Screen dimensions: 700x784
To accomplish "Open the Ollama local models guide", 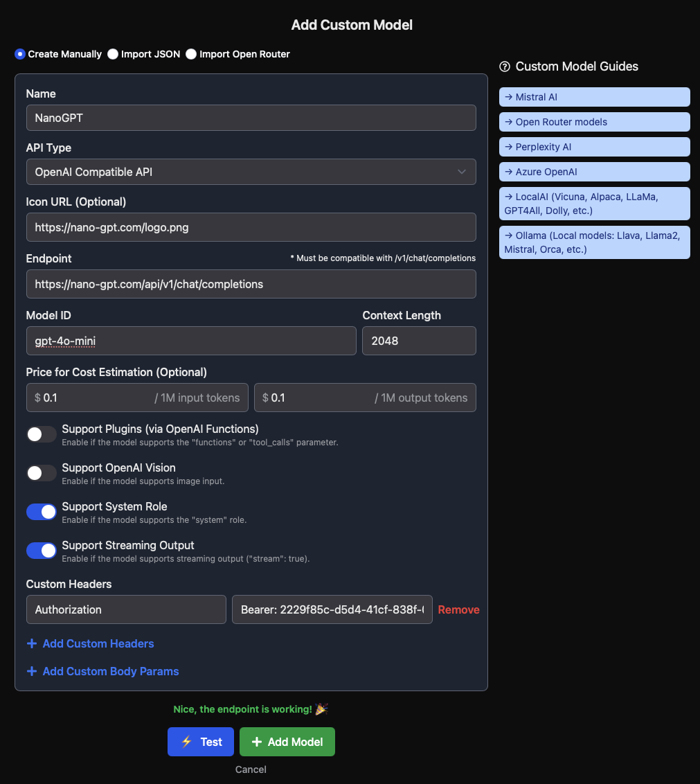I will pos(593,242).
